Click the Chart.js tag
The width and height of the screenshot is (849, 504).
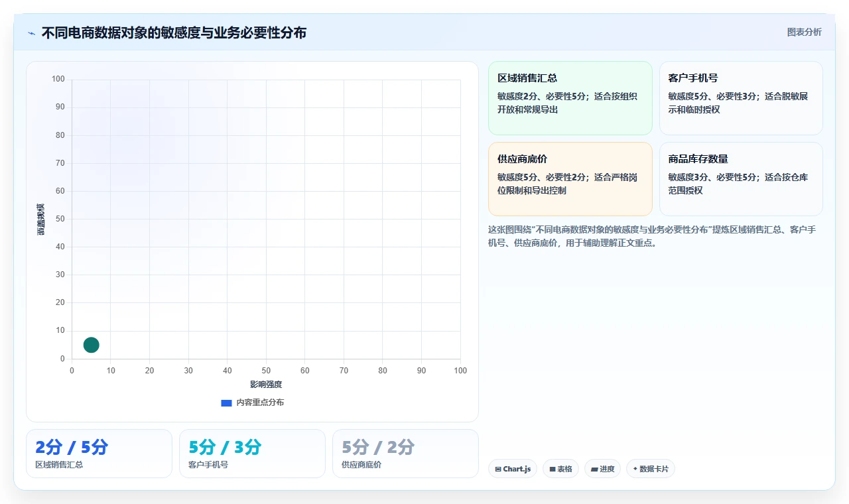coord(512,469)
